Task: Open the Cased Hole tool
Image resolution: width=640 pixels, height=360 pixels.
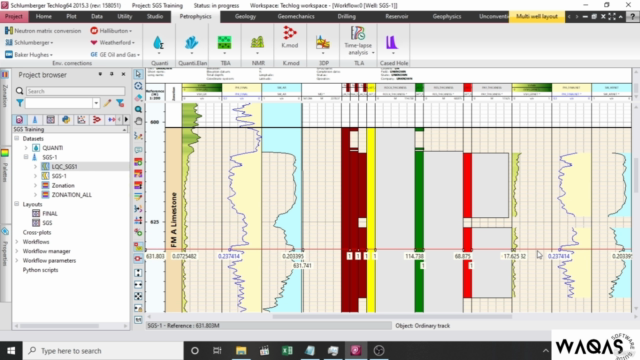Action: 393,43
